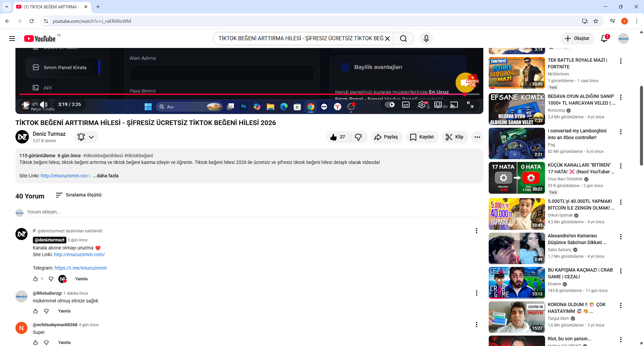This screenshot has width=644, height=346.
Task: Go back in browser history
Action: (x=7, y=21)
